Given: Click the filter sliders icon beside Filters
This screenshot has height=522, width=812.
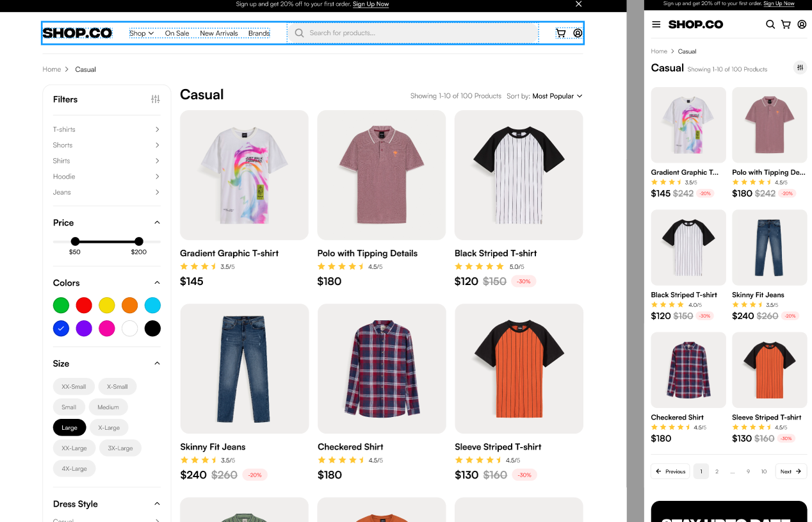Looking at the screenshot, I should (155, 99).
